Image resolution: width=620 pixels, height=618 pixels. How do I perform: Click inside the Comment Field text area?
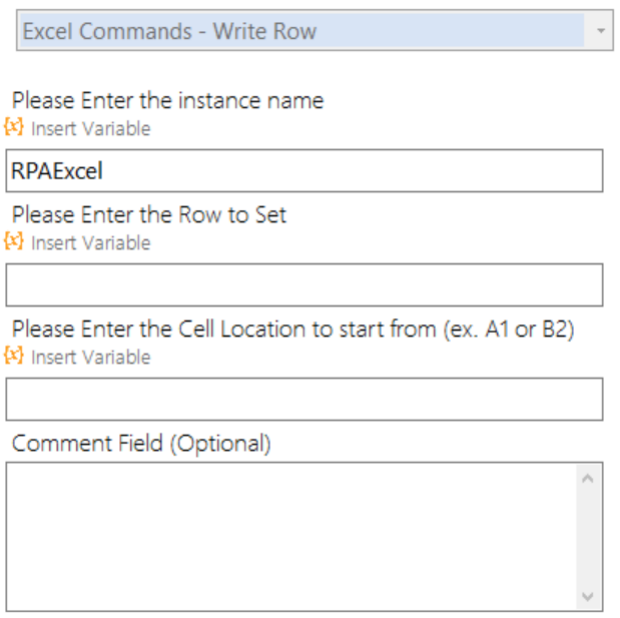pyautogui.click(x=291, y=537)
